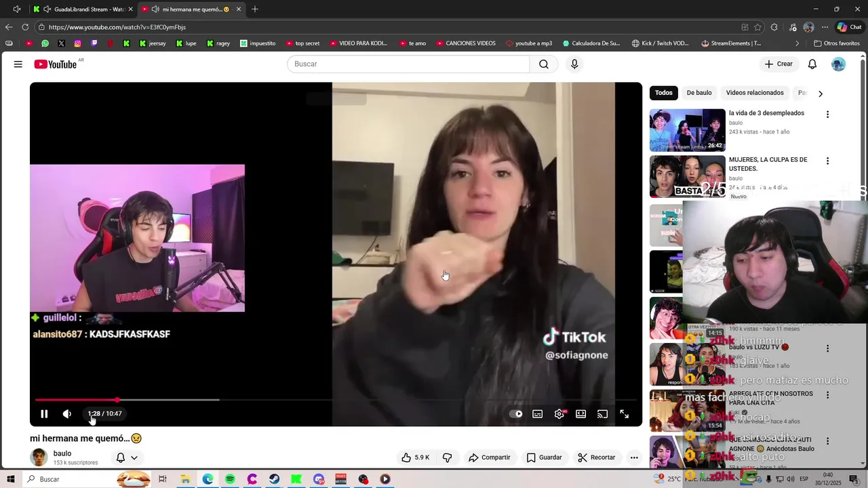The image size is (868, 488).
Task: Select the Todos filter chip
Action: coord(664,93)
